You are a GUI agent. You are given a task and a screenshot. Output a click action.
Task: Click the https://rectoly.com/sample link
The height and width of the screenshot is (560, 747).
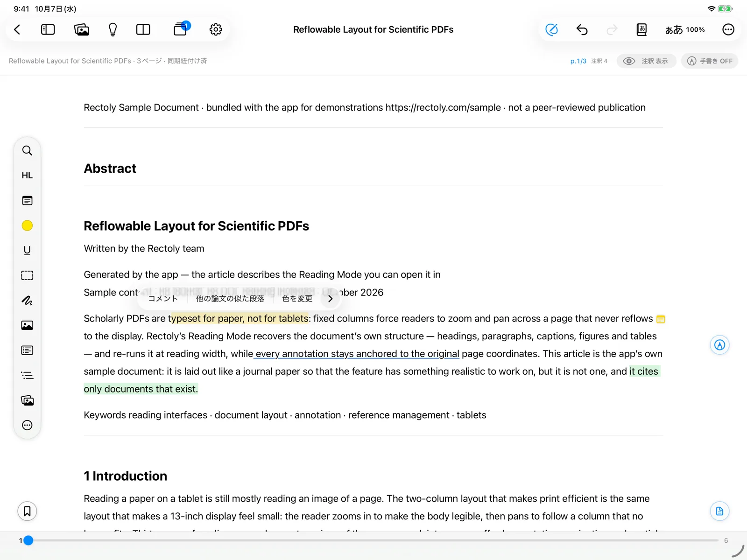click(x=443, y=108)
